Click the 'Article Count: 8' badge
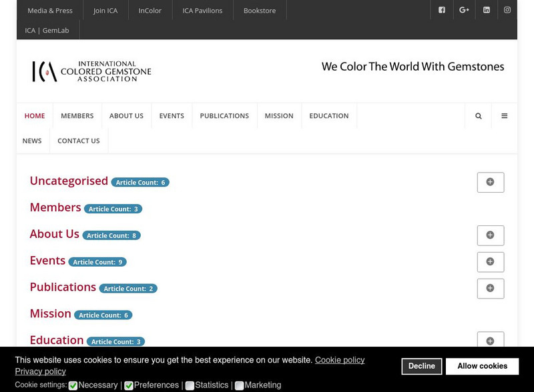This screenshot has height=392, width=534. click(x=111, y=235)
